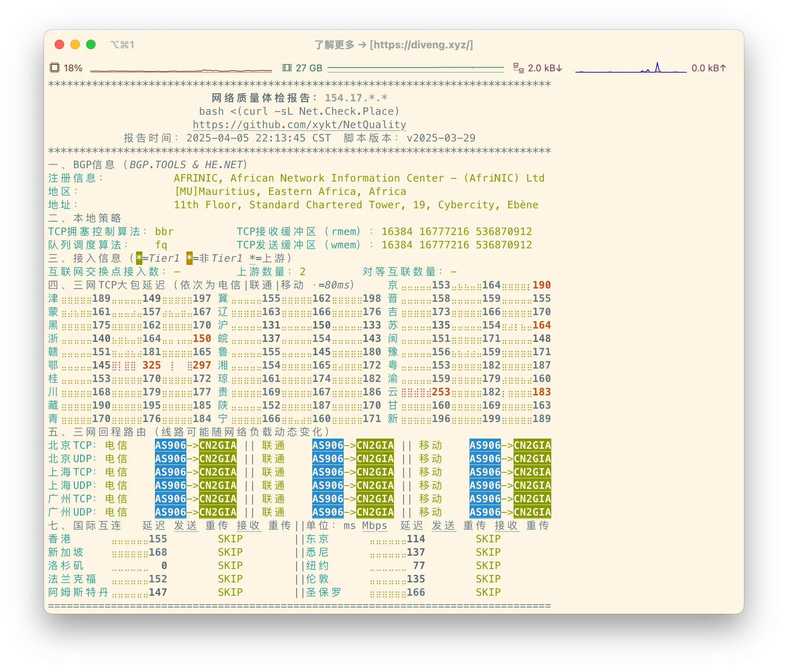Click the bash curl Net.Check.Place command
The height and width of the screenshot is (672, 788).
(299, 111)
